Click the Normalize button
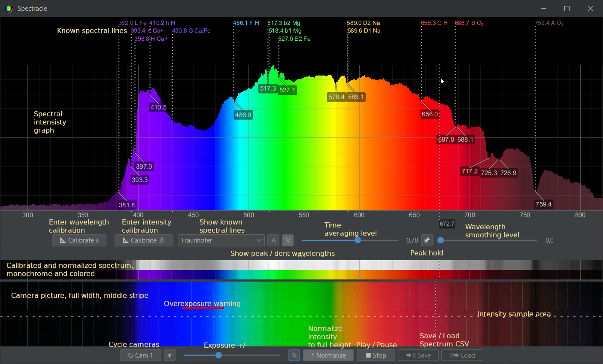 click(x=328, y=355)
